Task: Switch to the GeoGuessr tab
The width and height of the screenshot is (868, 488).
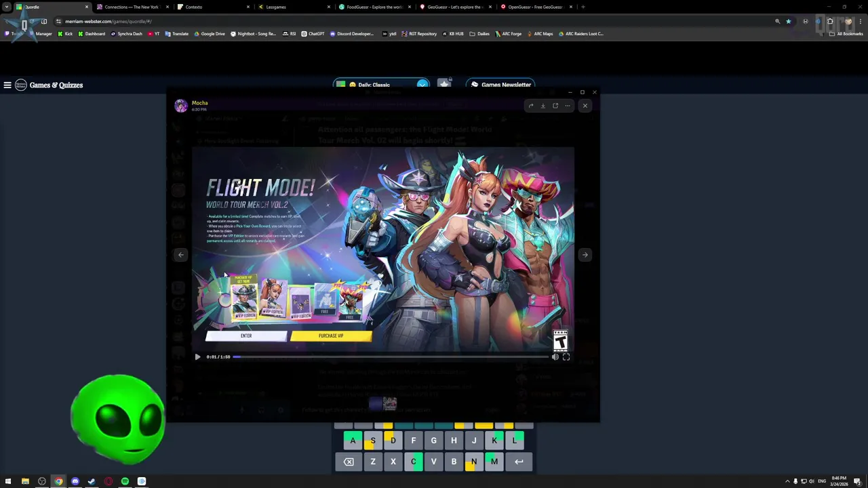Action: tap(454, 7)
